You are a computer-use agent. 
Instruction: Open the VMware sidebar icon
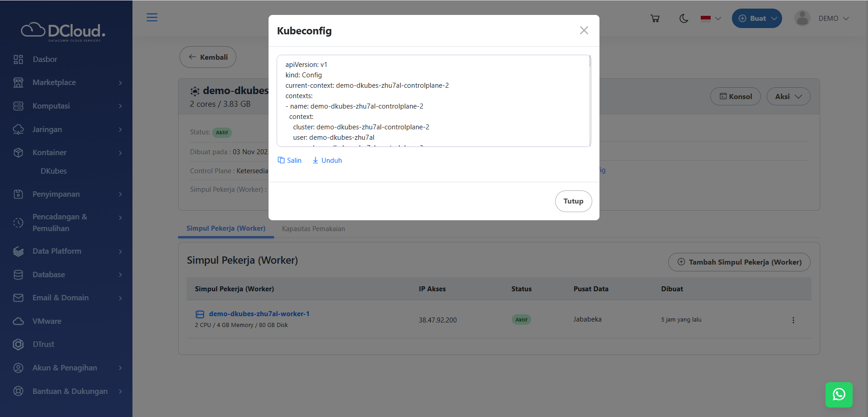coord(19,321)
